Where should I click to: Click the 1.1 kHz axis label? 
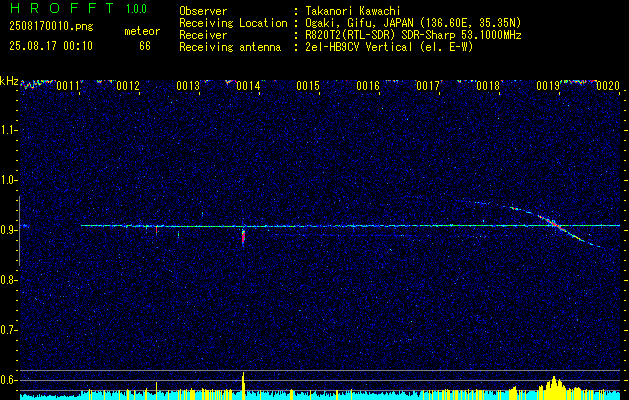(7, 130)
